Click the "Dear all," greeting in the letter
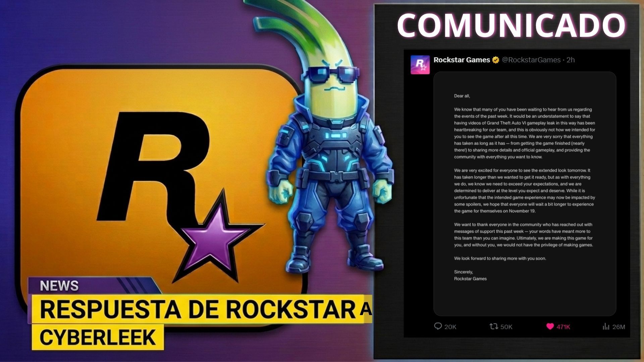The image size is (644, 362). click(x=462, y=96)
